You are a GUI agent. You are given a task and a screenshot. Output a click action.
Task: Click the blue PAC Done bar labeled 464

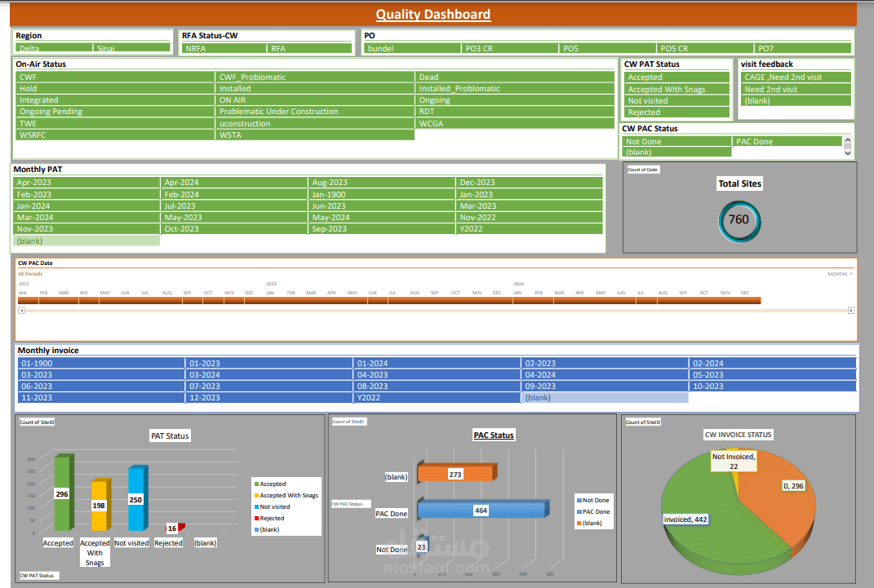click(x=483, y=509)
